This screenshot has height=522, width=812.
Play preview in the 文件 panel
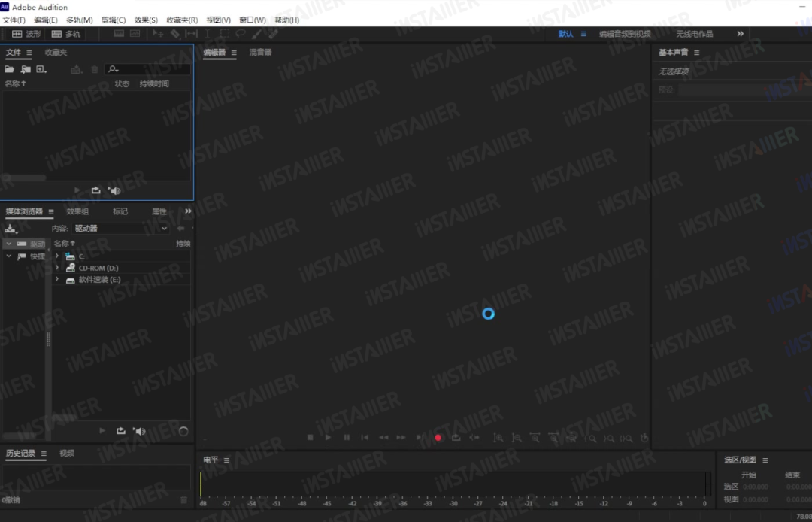[77, 190]
